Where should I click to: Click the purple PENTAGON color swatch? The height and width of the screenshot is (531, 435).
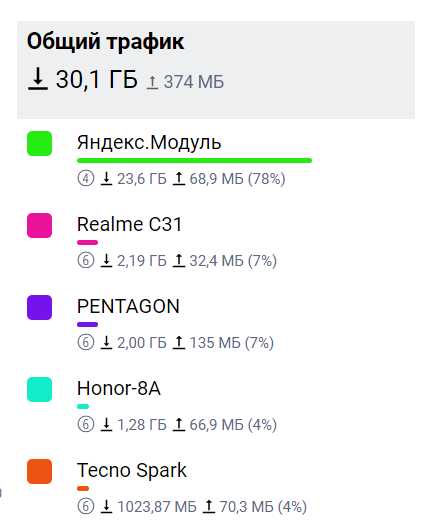pyautogui.click(x=39, y=307)
